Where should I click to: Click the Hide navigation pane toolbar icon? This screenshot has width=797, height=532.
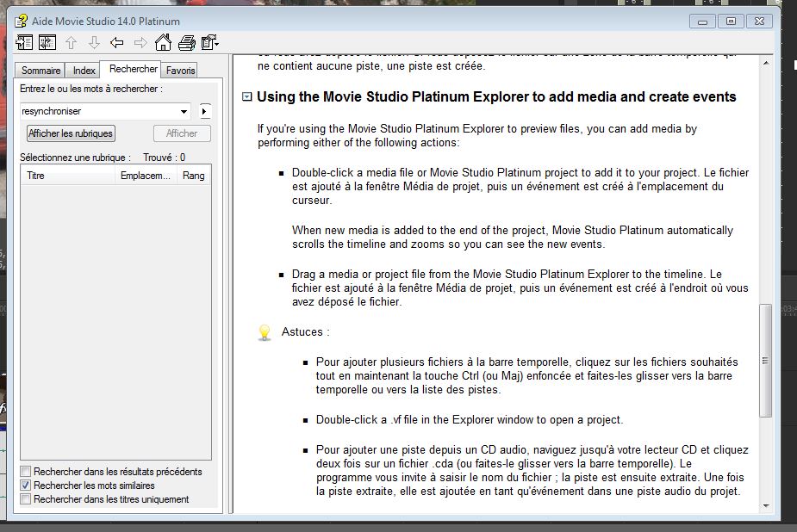coord(24,42)
